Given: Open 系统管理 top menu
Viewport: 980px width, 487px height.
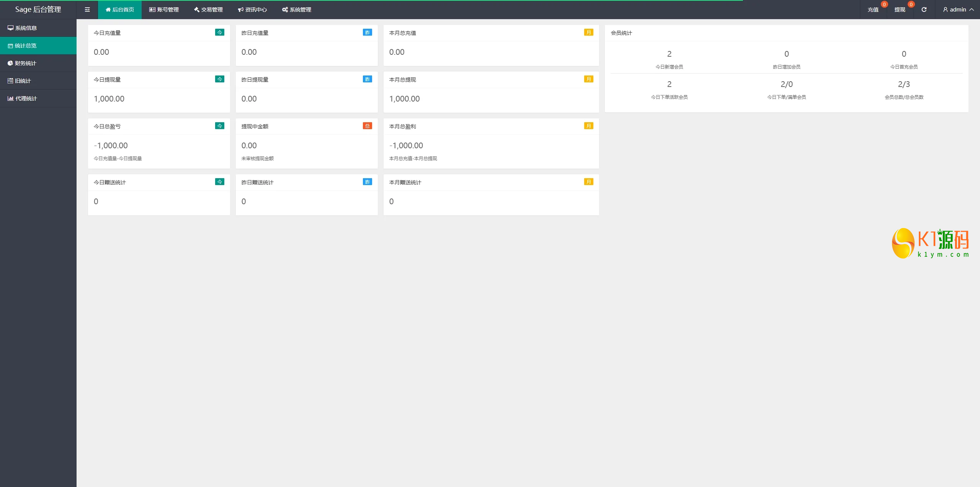Looking at the screenshot, I should pos(297,10).
